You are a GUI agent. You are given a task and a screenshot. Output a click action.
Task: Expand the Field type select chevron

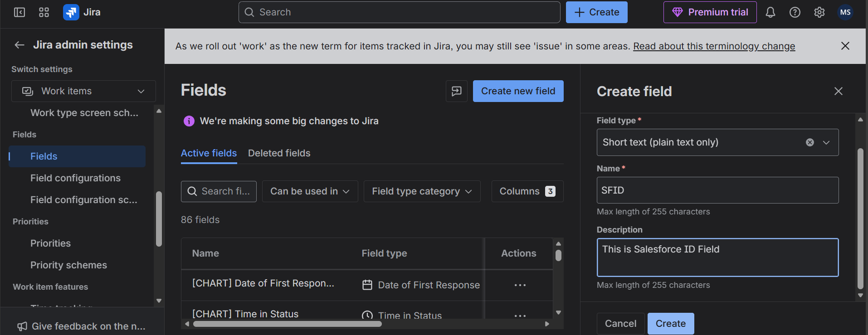[x=826, y=142]
